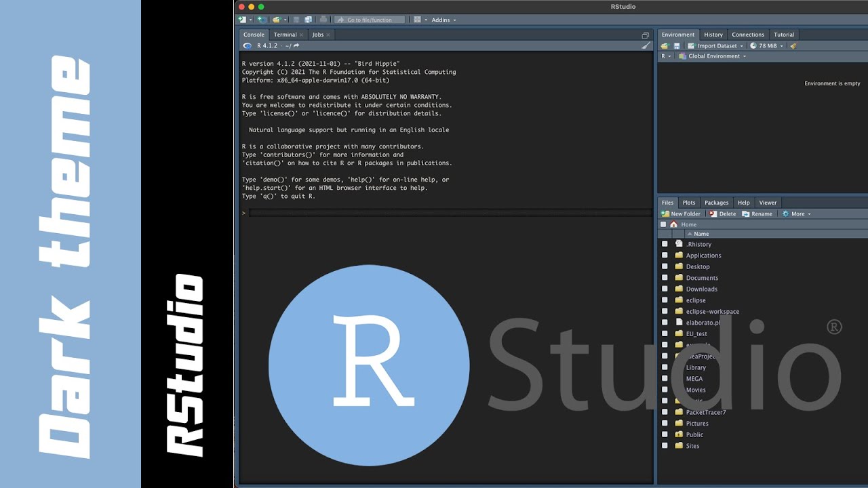Switch to the Packages tab
The image size is (868, 488).
[716, 203]
